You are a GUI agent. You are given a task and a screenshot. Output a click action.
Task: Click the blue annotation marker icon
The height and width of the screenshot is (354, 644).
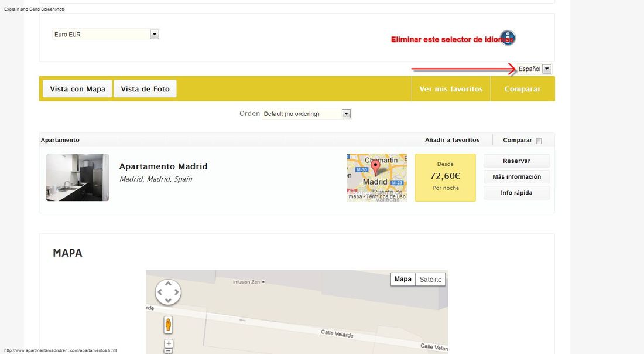pos(508,38)
